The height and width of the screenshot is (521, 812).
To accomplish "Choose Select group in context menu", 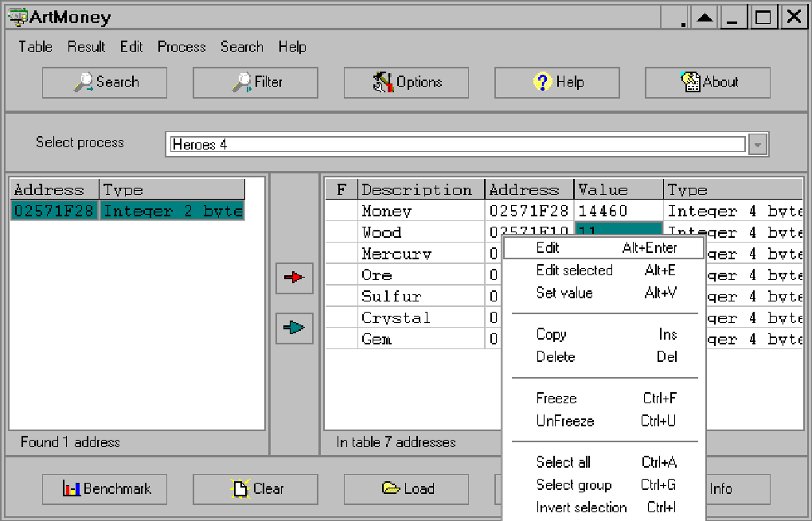I will pyautogui.click(x=603, y=484).
